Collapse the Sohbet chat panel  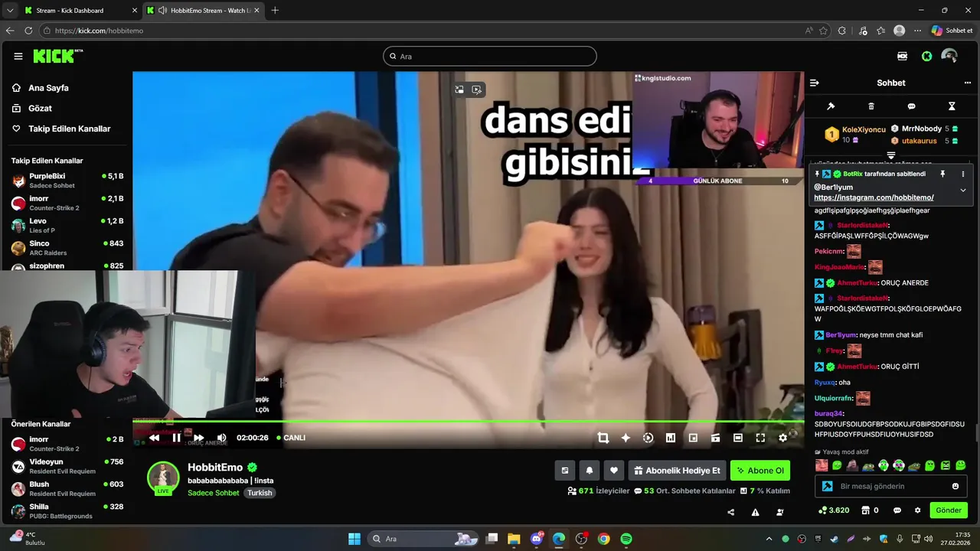point(815,83)
